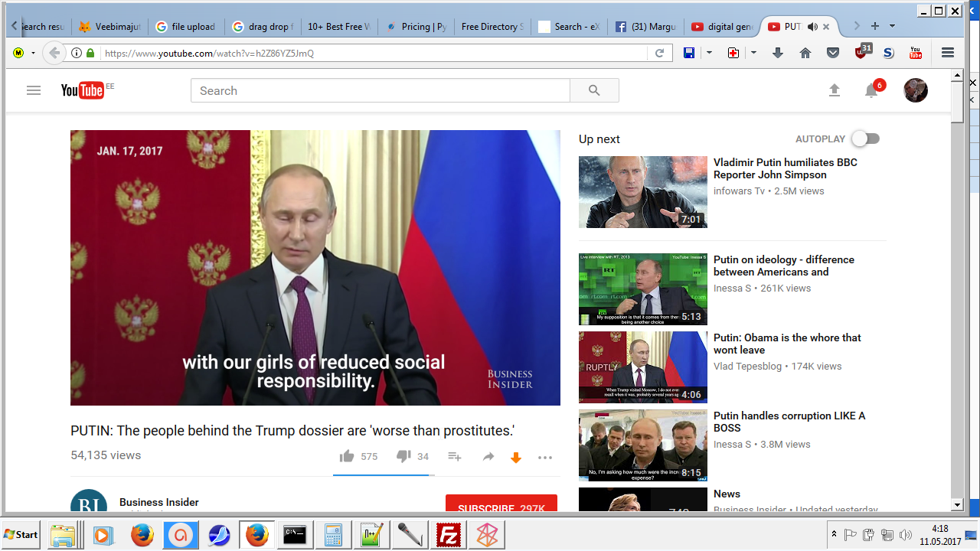Dislike the video with thumbs down
This screenshot has width=980, height=551.
(403, 456)
